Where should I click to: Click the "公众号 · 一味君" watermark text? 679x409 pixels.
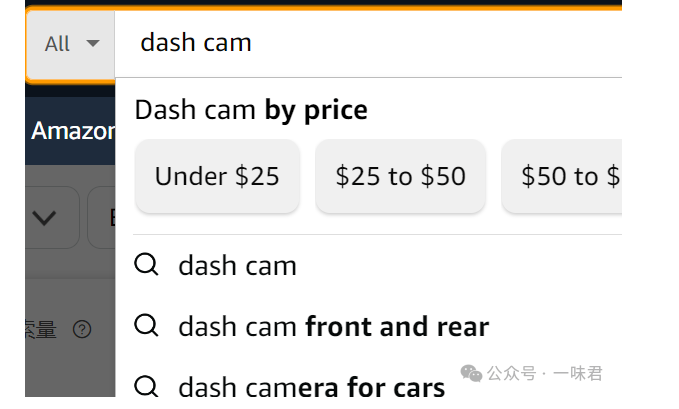[x=544, y=374]
